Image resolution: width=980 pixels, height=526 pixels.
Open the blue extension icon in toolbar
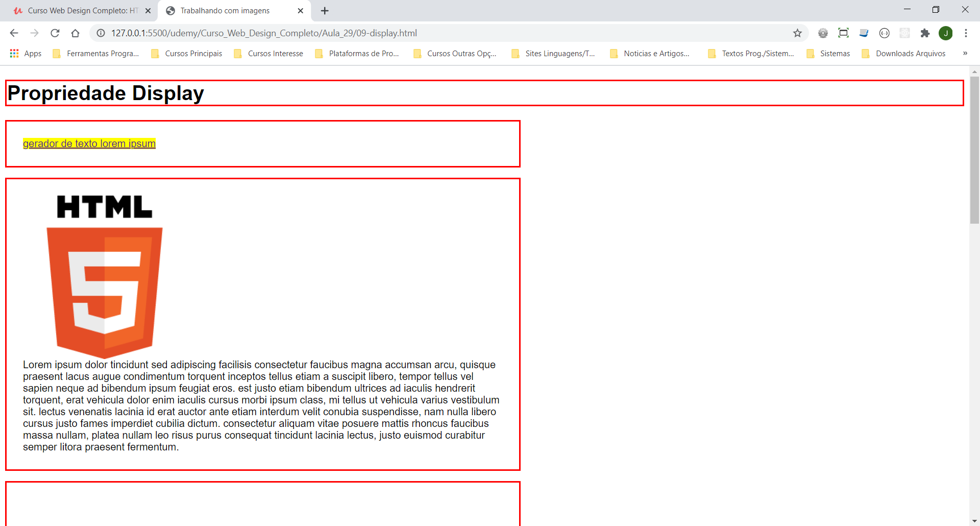[x=864, y=33]
